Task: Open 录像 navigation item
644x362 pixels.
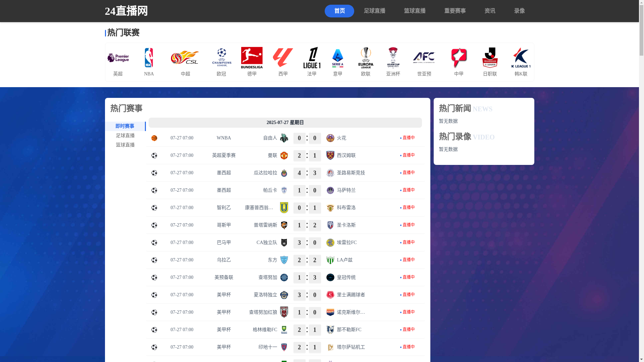Action: [520, 11]
